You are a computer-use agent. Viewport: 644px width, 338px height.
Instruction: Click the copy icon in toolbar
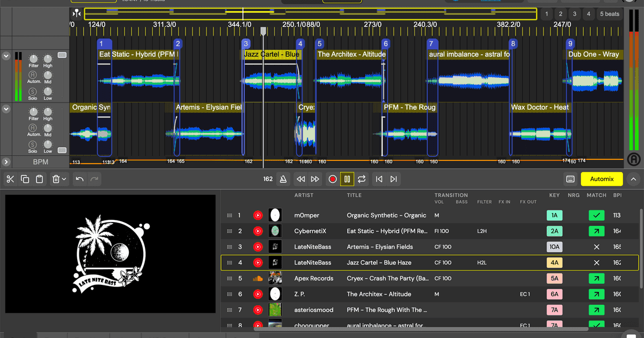[x=25, y=179]
